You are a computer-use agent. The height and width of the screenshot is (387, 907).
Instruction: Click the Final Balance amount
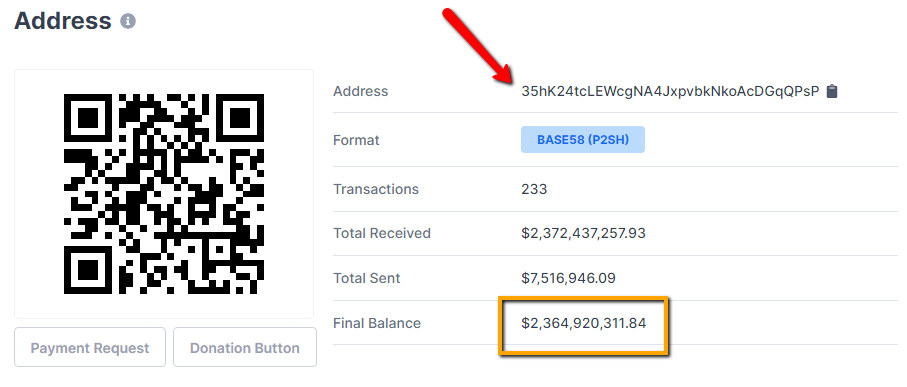pos(583,323)
